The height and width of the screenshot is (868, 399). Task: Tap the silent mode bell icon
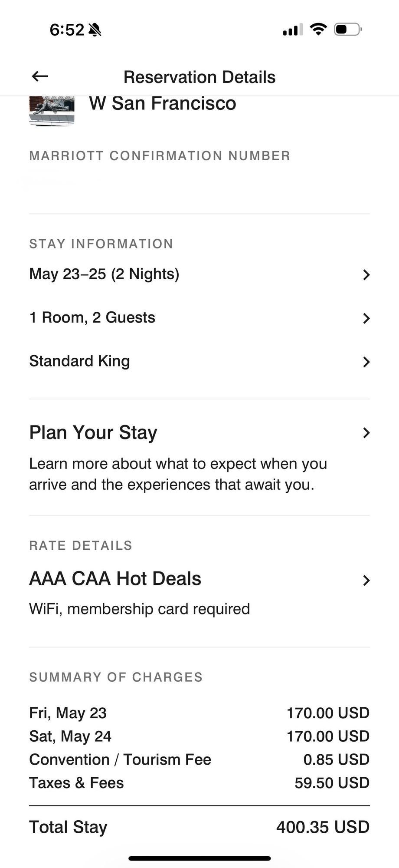coord(95,30)
